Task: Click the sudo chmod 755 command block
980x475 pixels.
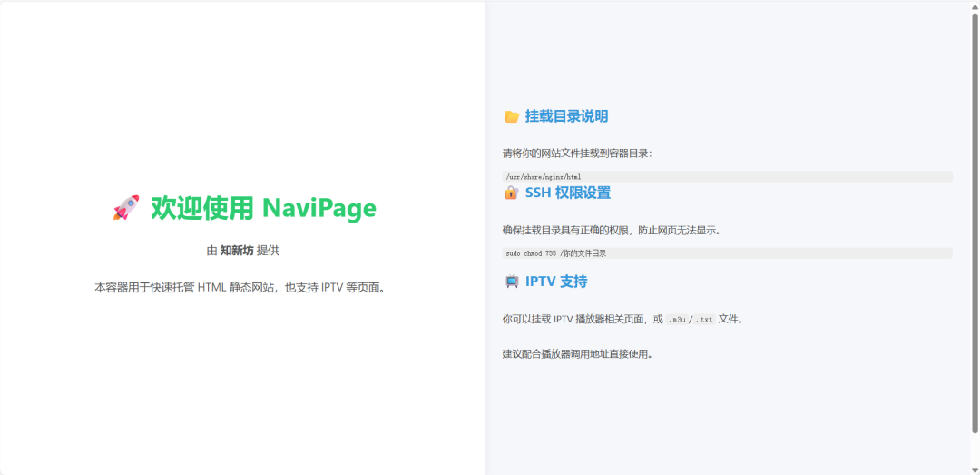Action: point(555,253)
